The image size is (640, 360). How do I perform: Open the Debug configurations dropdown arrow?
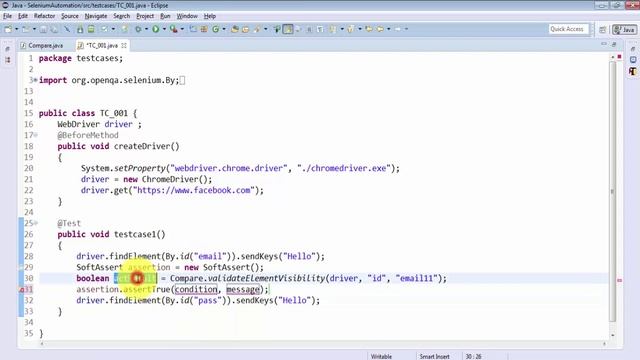pos(146,29)
